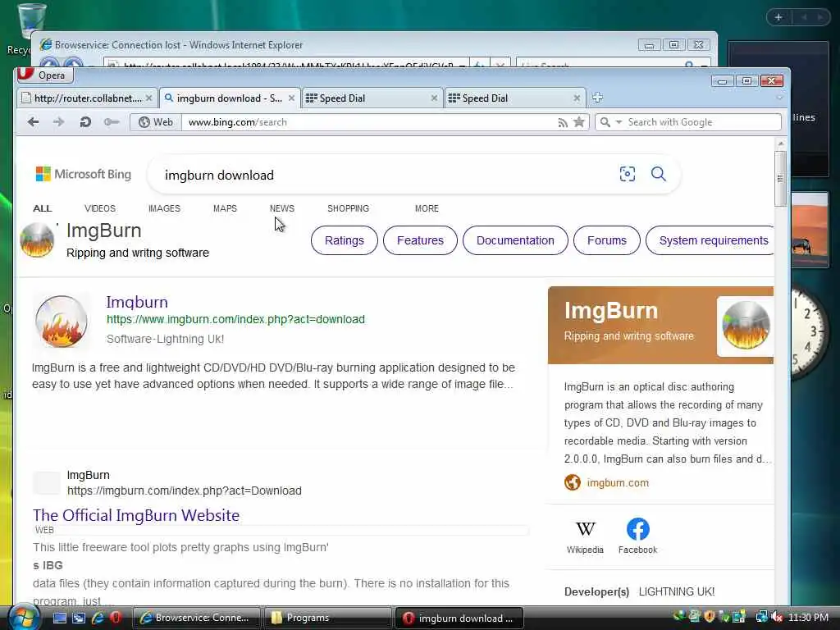
Task: Click the System requirements pill button
Action: (710, 240)
